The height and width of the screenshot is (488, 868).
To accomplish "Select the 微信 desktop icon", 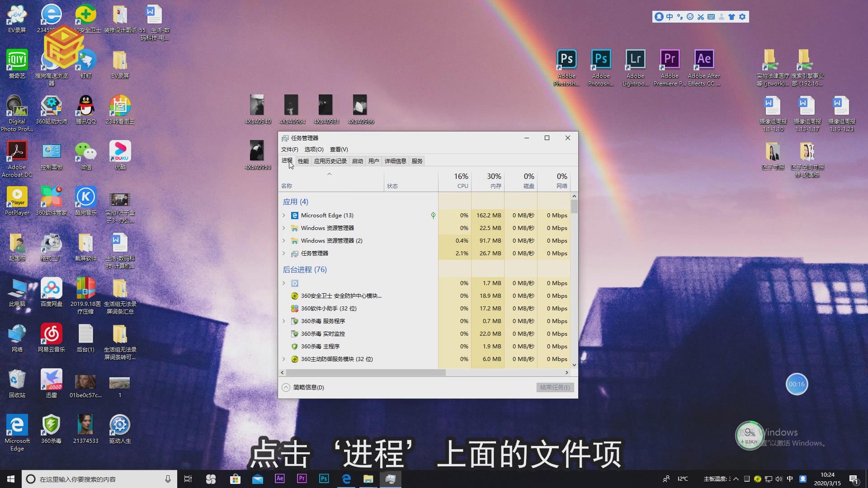I will click(86, 155).
